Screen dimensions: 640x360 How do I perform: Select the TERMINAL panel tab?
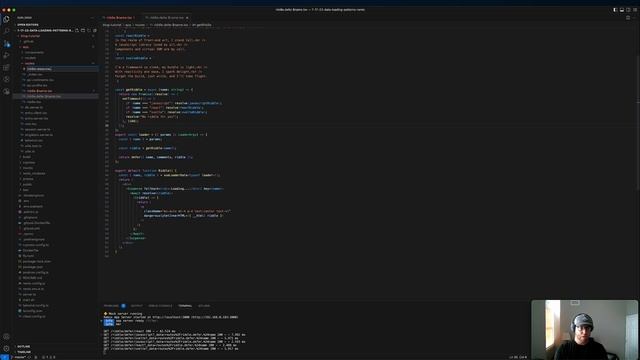(x=185, y=306)
